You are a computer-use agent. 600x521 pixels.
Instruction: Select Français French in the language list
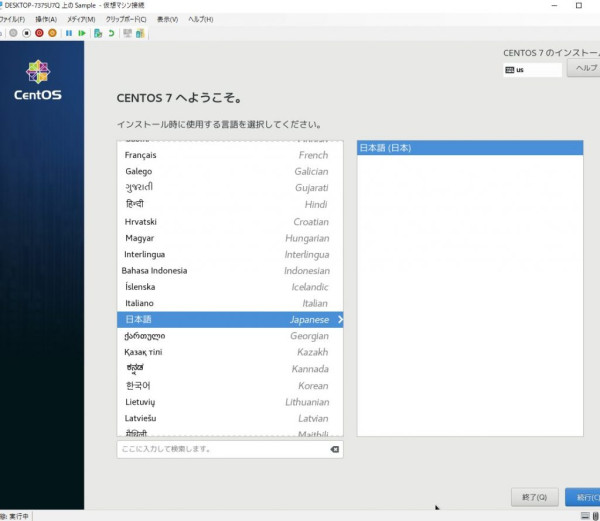(x=226, y=155)
